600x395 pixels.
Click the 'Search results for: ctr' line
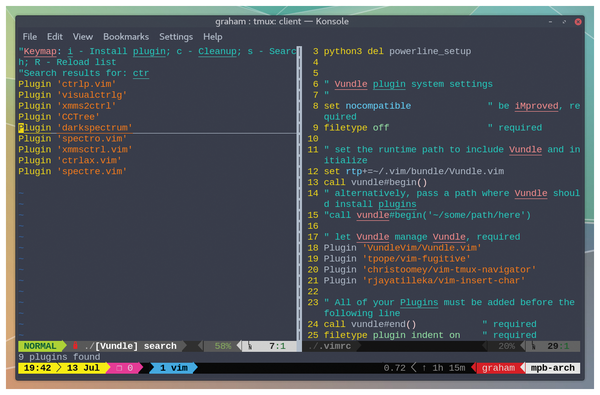pos(83,73)
